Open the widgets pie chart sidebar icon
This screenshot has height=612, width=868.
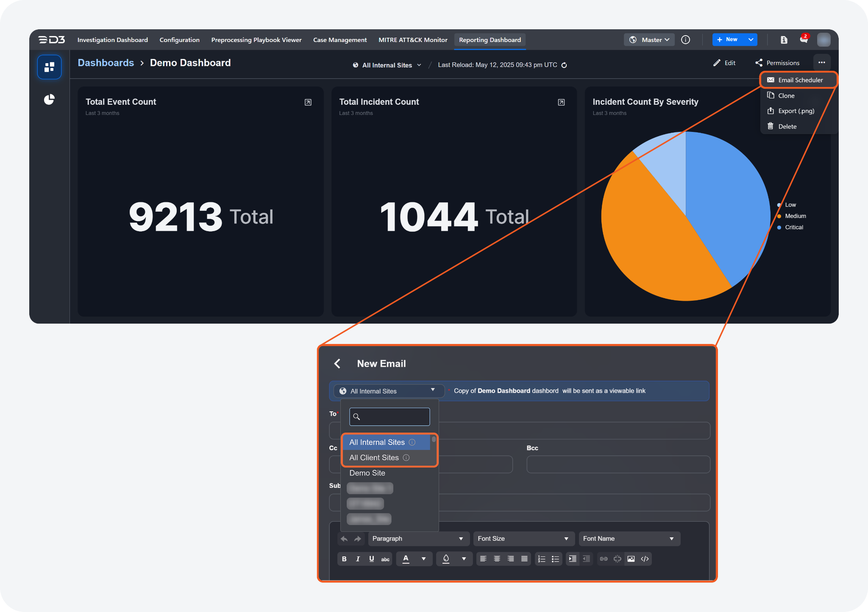point(49,100)
